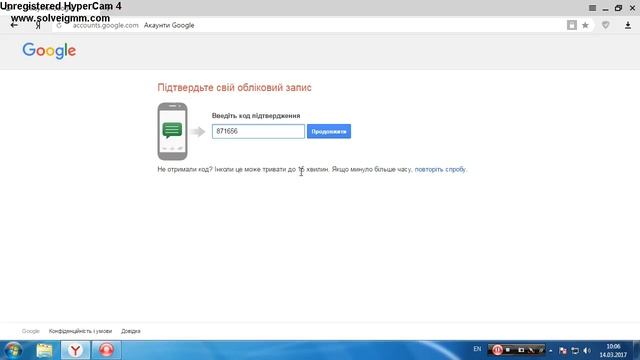Viewport: 640px width, 360px height.
Task: Open the red HyperCam taskbar button
Action: [106, 350]
